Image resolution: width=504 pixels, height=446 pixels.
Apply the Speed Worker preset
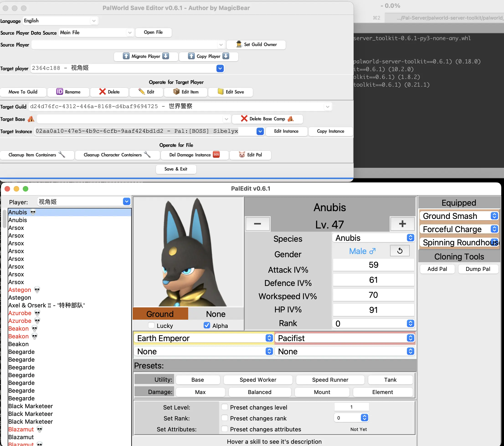(x=258, y=380)
